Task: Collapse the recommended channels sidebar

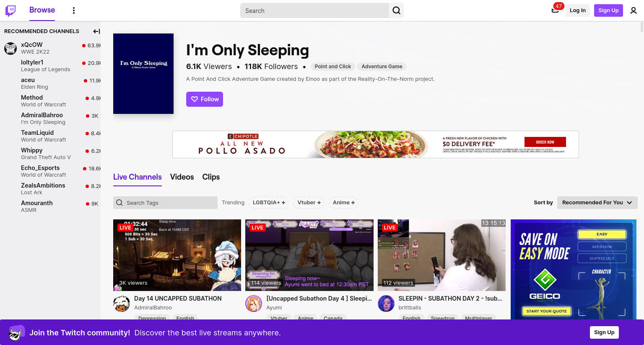Action: click(96, 31)
